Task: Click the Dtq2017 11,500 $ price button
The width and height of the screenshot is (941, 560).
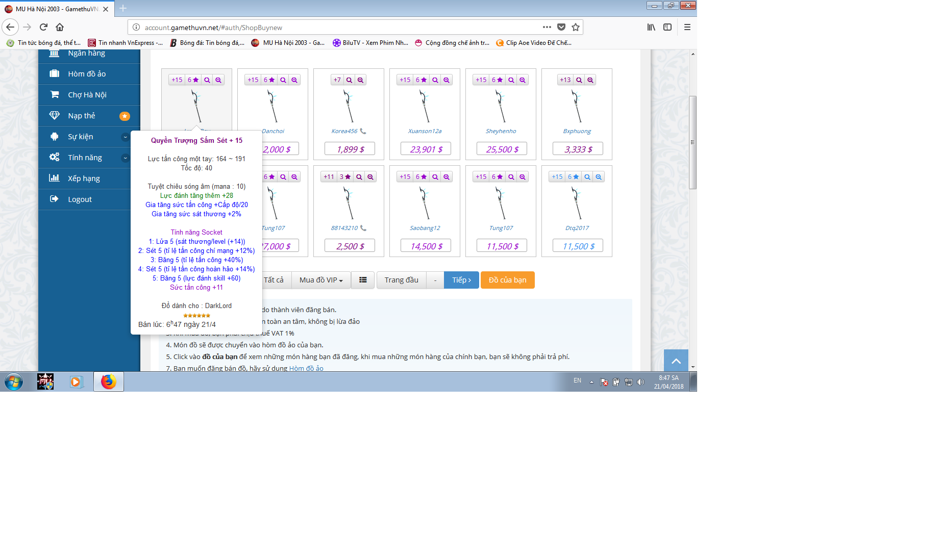Action: pyautogui.click(x=578, y=246)
